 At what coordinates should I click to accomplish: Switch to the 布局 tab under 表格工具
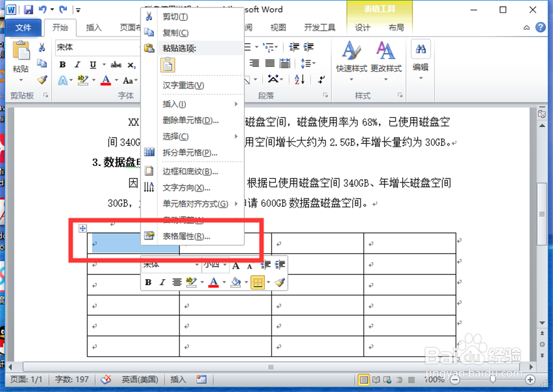pyautogui.click(x=396, y=26)
